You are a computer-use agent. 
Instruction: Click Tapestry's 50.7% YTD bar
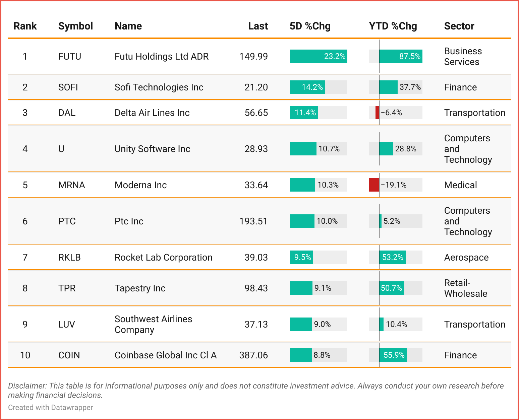coord(392,288)
